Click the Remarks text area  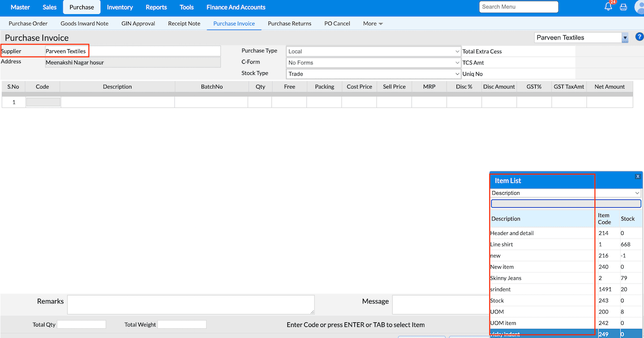[x=191, y=305]
